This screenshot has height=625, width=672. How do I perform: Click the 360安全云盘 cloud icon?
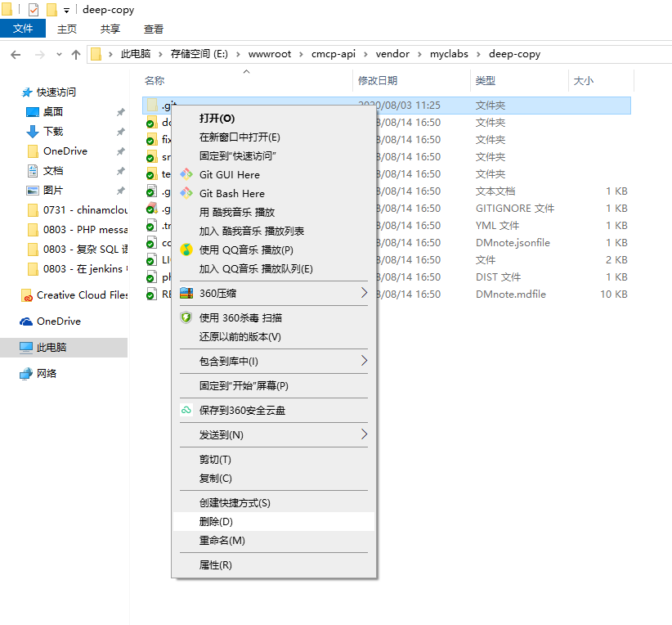pyautogui.click(x=186, y=411)
